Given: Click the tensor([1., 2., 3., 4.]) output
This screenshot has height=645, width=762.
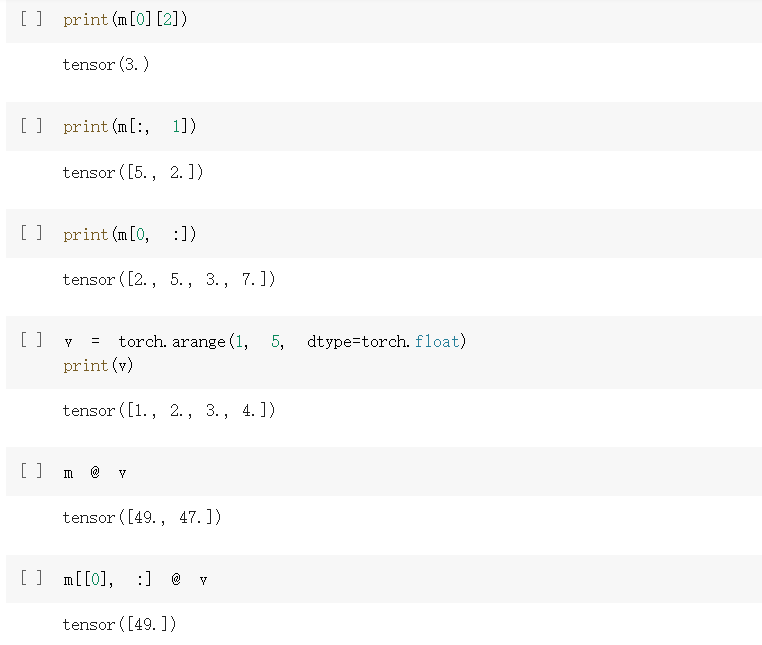Looking at the screenshot, I should [168, 411].
